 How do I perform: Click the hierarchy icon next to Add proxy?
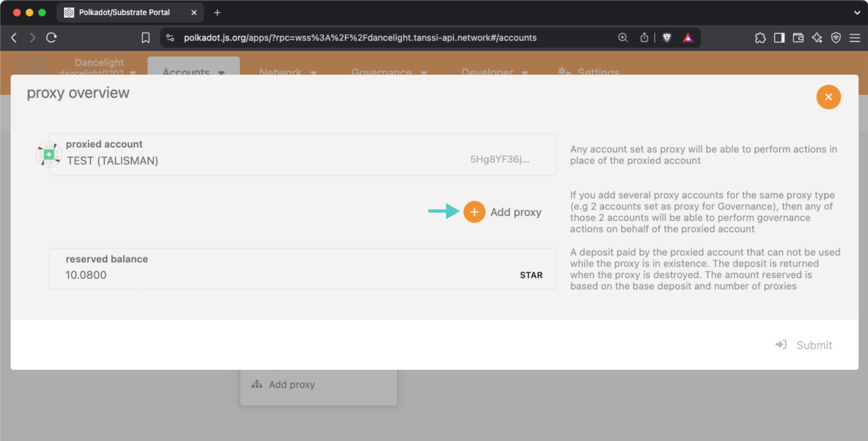256,384
